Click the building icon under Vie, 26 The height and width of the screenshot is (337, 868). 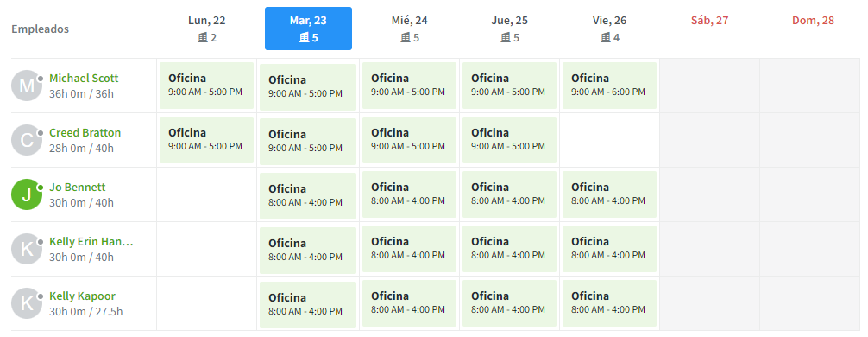pyautogui.click(x=606, y=38)
